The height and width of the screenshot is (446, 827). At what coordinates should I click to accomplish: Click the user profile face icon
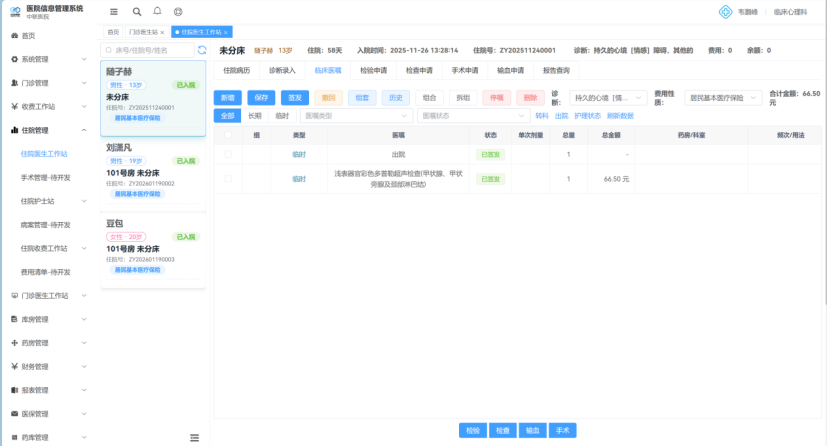click(x=178, y=12)
